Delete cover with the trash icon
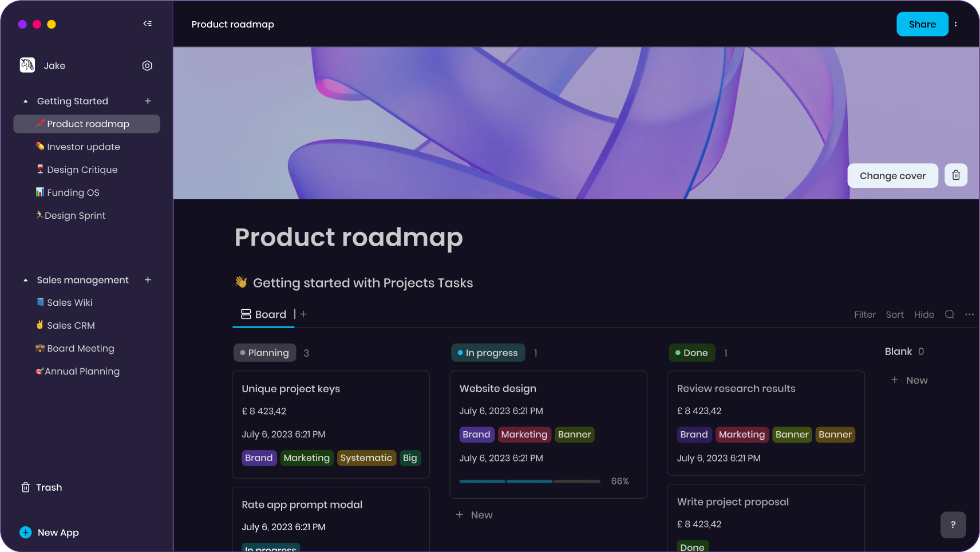Screen dimensions: 980x552 (x=955, y=175)
